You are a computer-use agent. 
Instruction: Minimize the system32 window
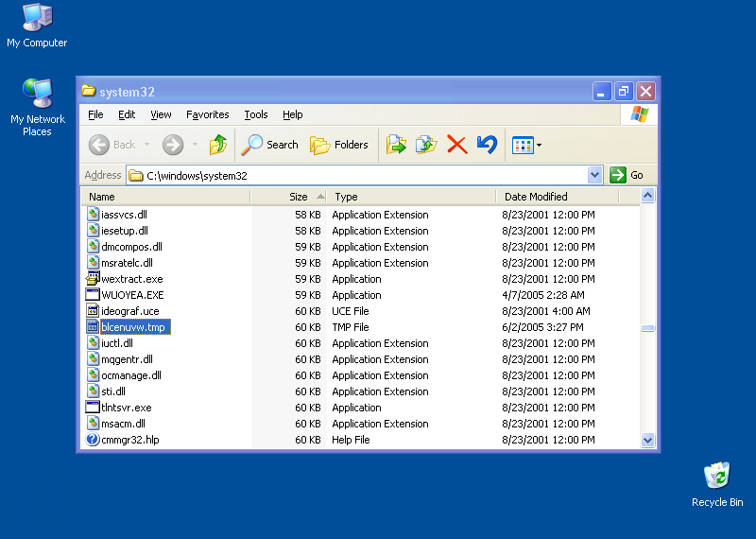click(x=601, y=91)
